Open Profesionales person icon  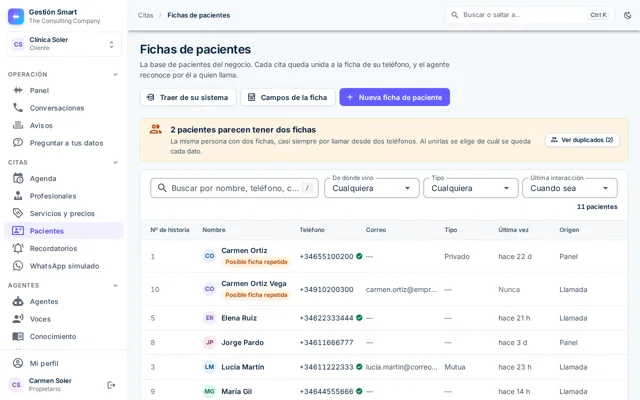click(18, 196)
